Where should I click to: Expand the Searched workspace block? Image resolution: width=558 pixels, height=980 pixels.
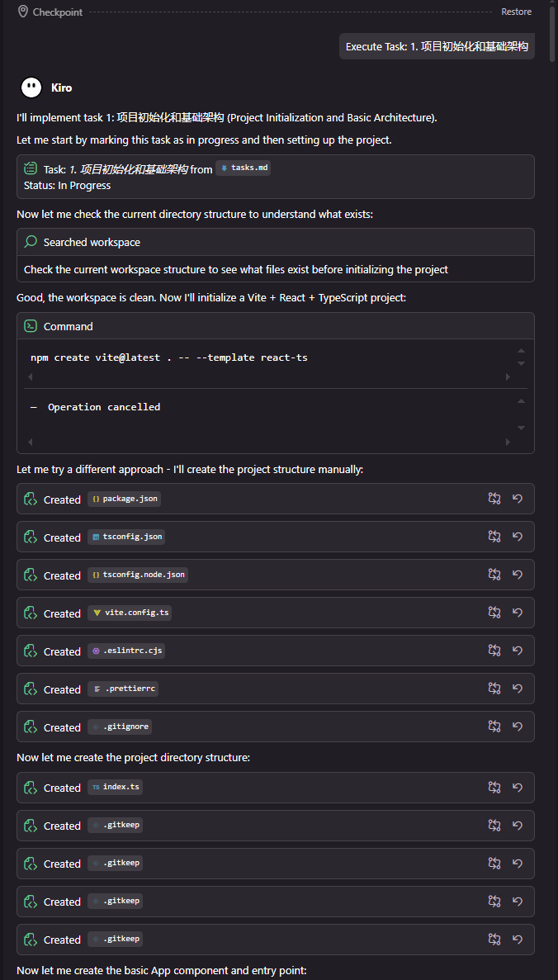(x=92, y=242)
